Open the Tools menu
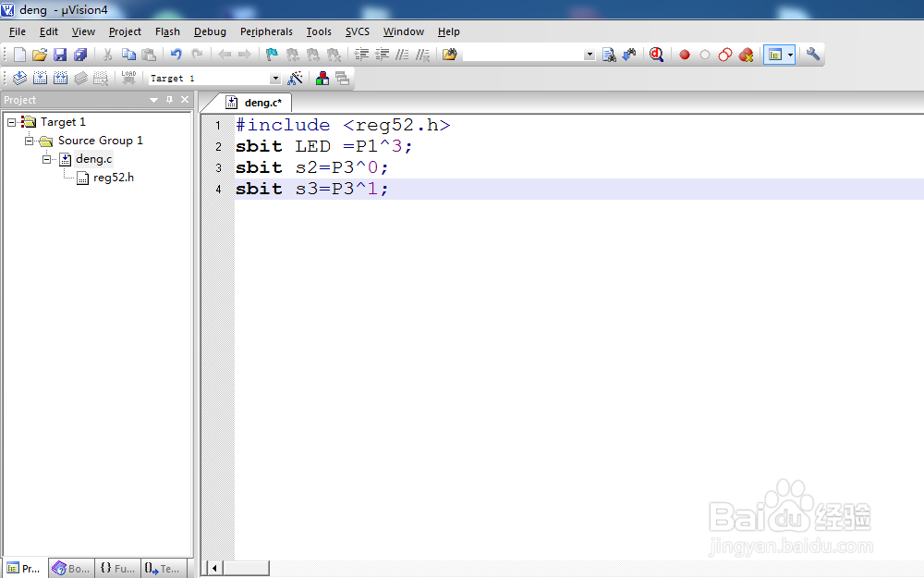The width and height of the screenshot is (924, 578). 319,31
